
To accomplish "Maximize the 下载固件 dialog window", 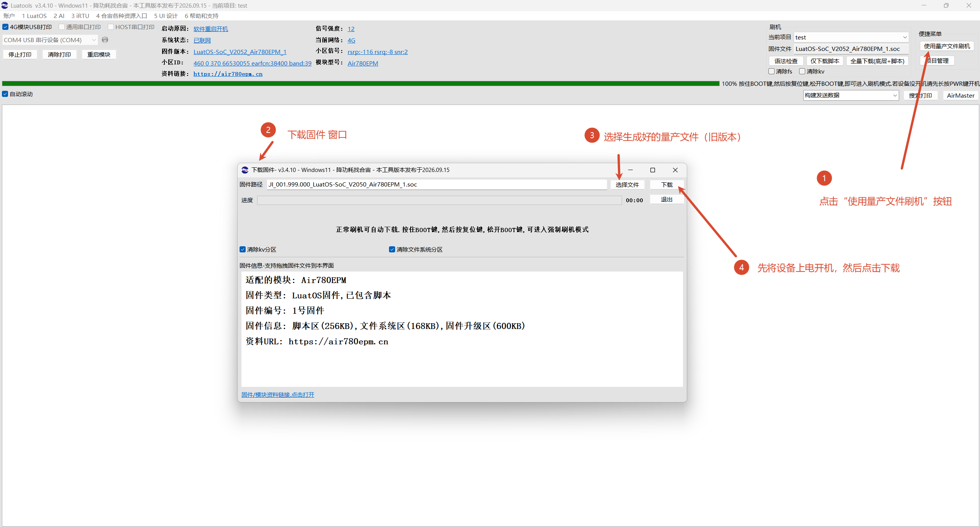I will (653, 170).
